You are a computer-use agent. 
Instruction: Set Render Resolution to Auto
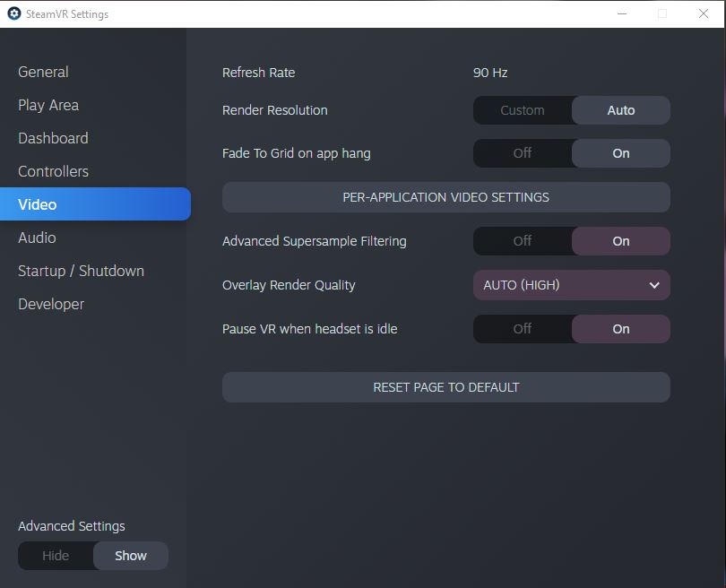coord(621,110)
